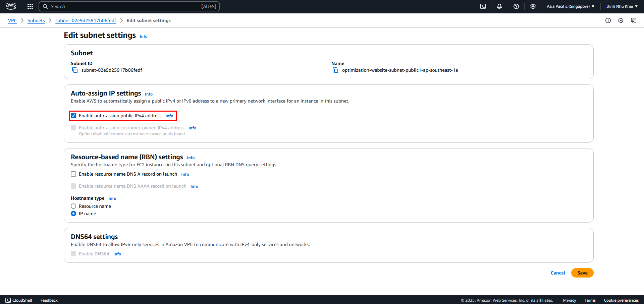644x304 pixels.
Task: Open Info for customer-owned IPv4 address
Action: click(192, 128)
